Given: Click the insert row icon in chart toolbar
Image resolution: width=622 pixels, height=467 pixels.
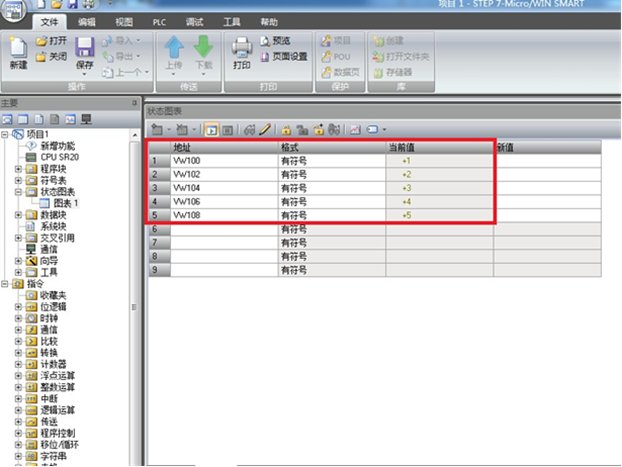Looking at the screenshot, I should click(x=157, y=129).
